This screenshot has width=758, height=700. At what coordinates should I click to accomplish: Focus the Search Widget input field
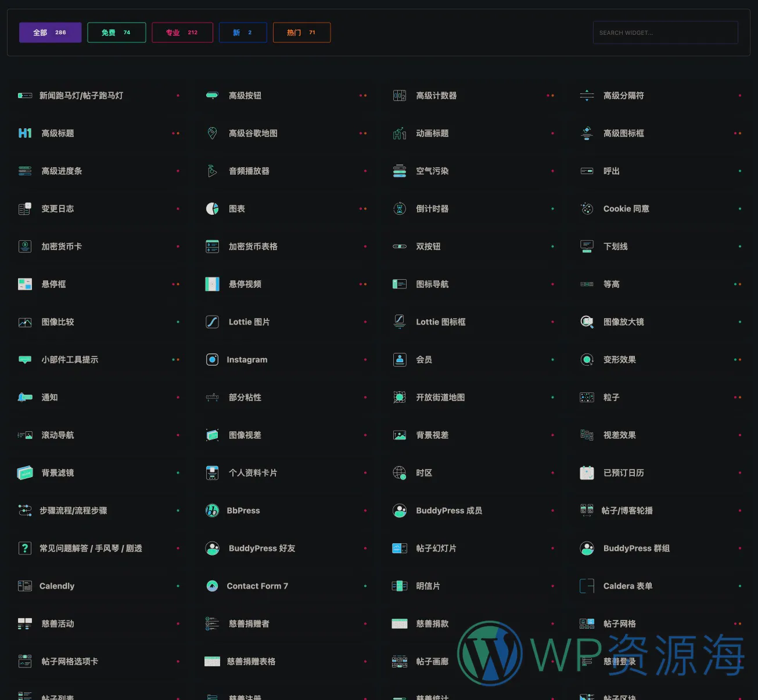(665, 33)
